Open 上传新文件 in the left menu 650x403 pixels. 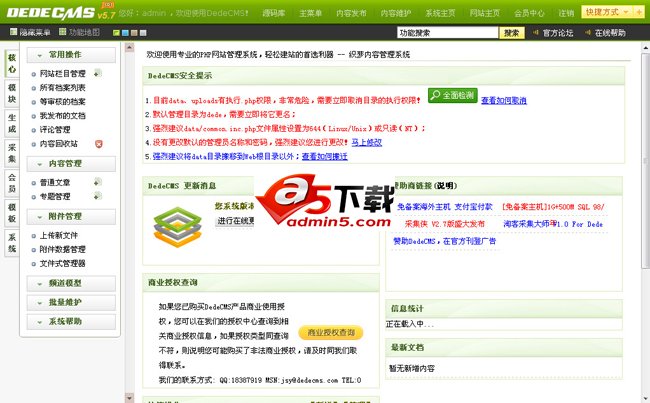coord(58,235)
